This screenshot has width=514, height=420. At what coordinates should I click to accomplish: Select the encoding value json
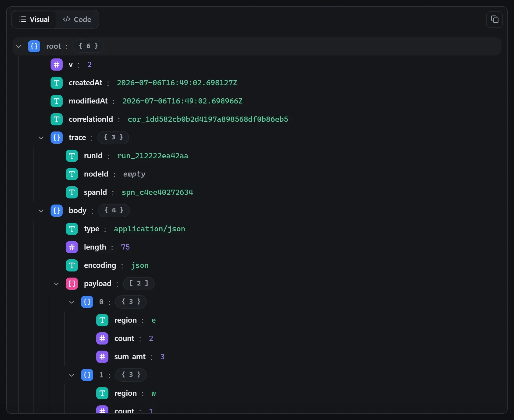click(x=140, y=265)
